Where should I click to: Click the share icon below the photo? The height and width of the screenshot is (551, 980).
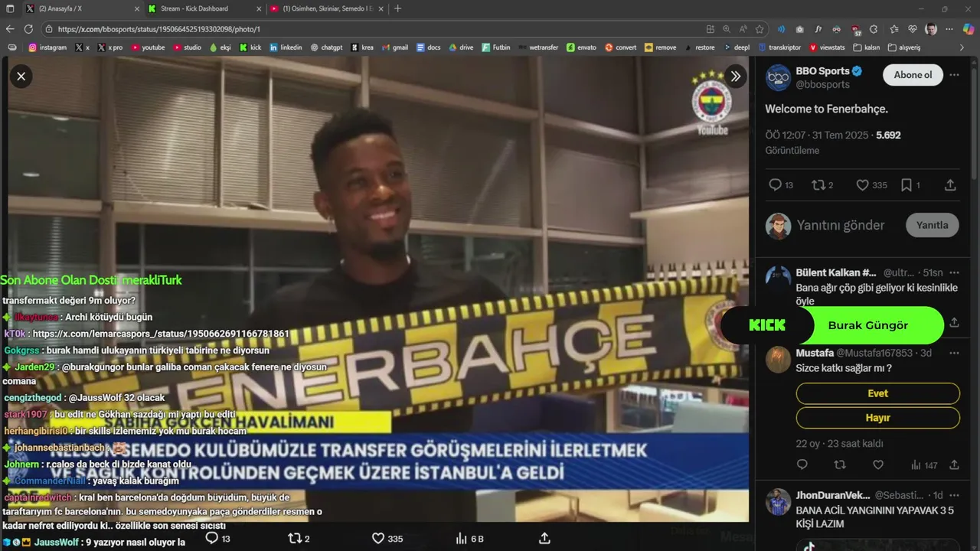[544, 539]
